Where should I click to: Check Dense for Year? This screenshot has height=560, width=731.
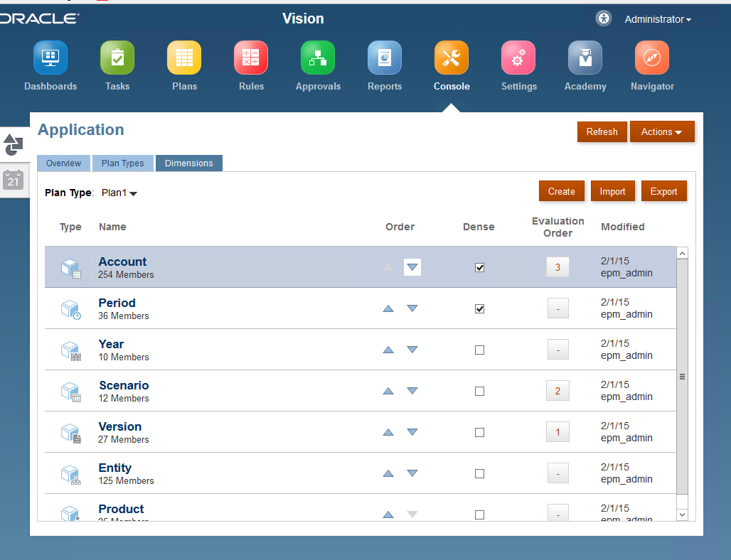coord(479,350)
